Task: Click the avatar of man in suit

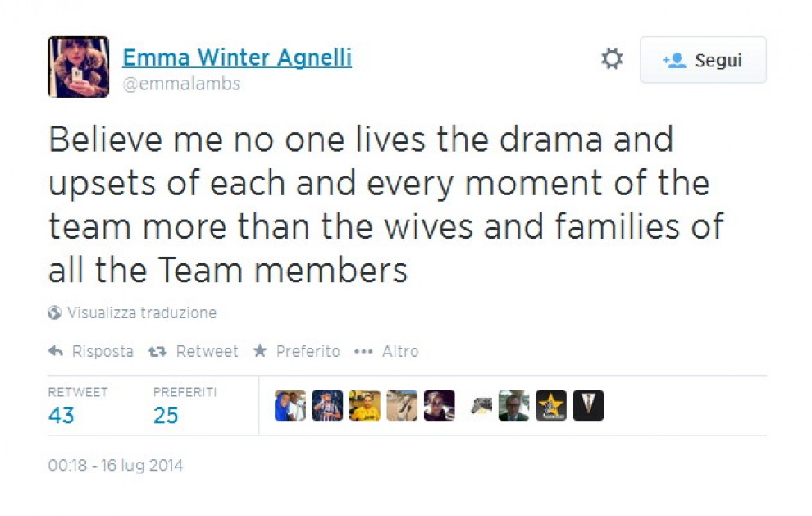Action: pos(513,406)
